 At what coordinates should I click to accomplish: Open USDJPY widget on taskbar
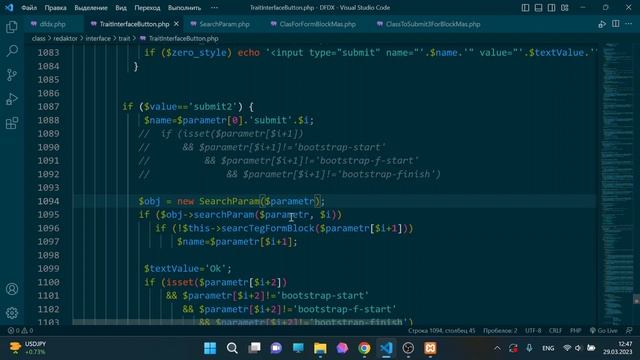27,348
